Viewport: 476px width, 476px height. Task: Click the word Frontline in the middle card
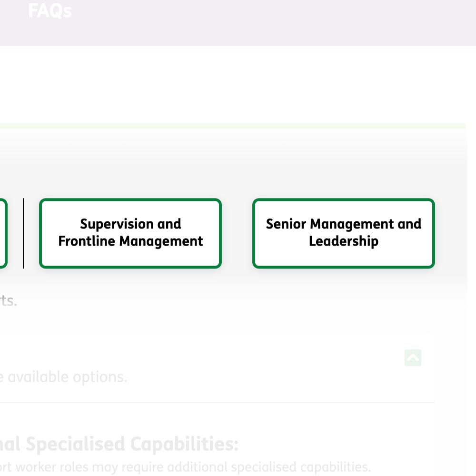87,241
